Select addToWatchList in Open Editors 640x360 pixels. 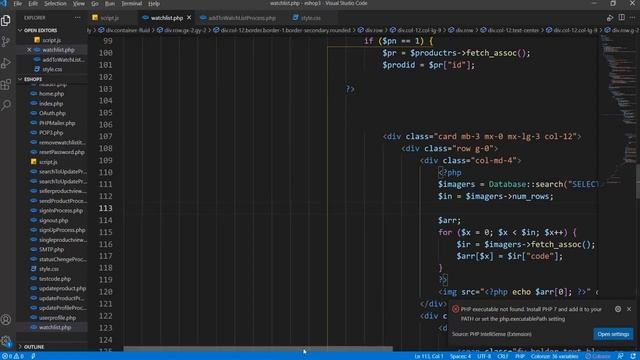click(x=63, y=60)
